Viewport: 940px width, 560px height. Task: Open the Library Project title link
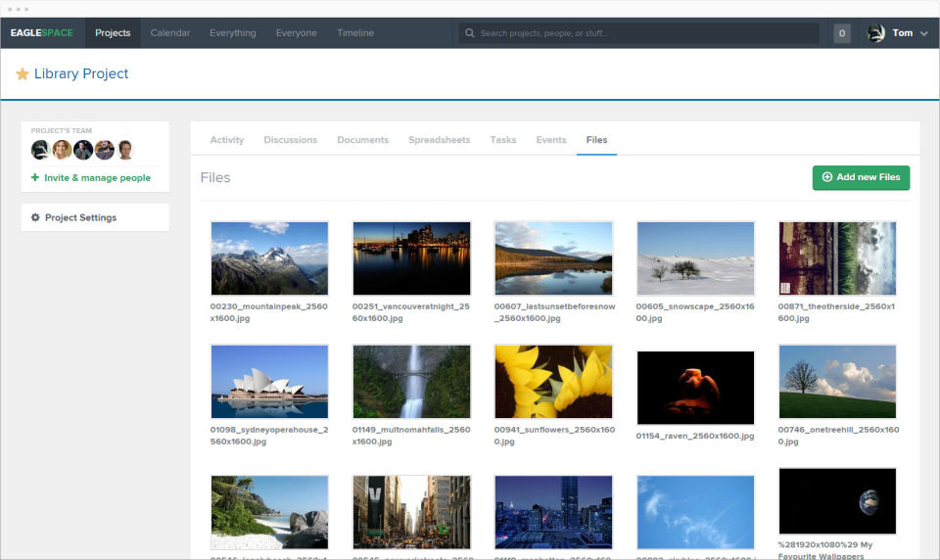(81, 73)
